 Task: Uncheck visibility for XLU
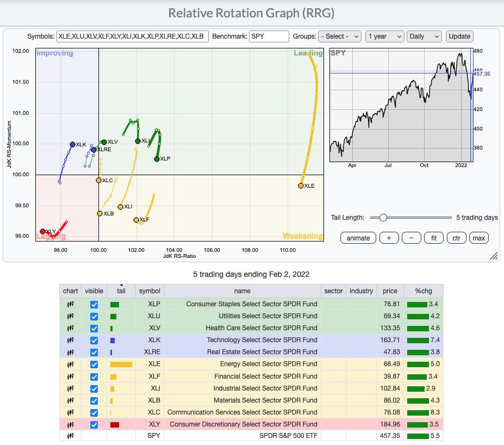pos(94,317)
